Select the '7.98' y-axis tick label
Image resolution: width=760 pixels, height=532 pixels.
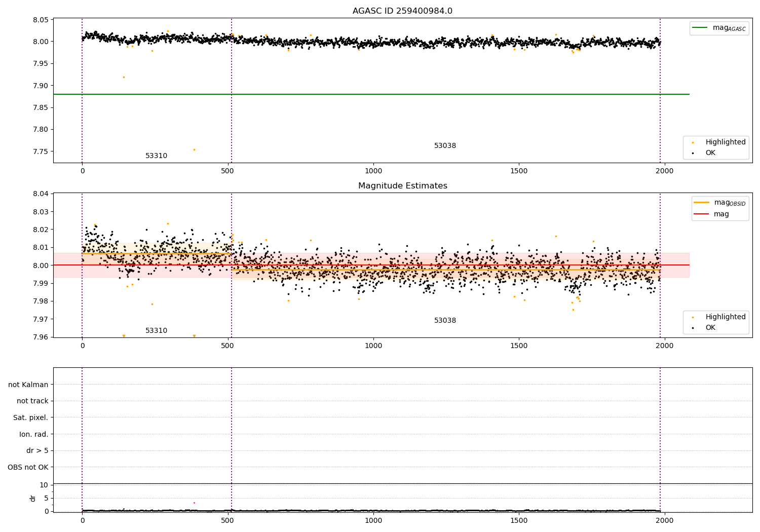pyautogui.click(x=41, y=301)
